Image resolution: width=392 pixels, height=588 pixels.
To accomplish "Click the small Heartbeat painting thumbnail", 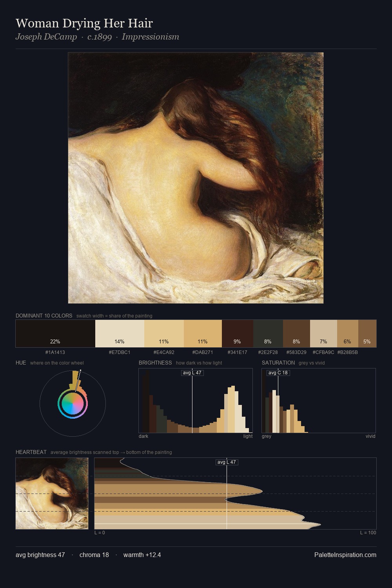I will 52,494.
